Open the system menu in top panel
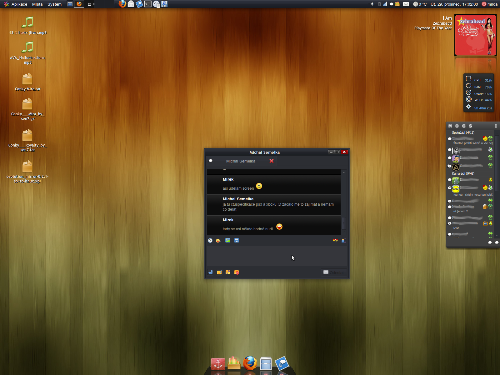Screen dimensions: 500x375 click(x=54, y=4)
